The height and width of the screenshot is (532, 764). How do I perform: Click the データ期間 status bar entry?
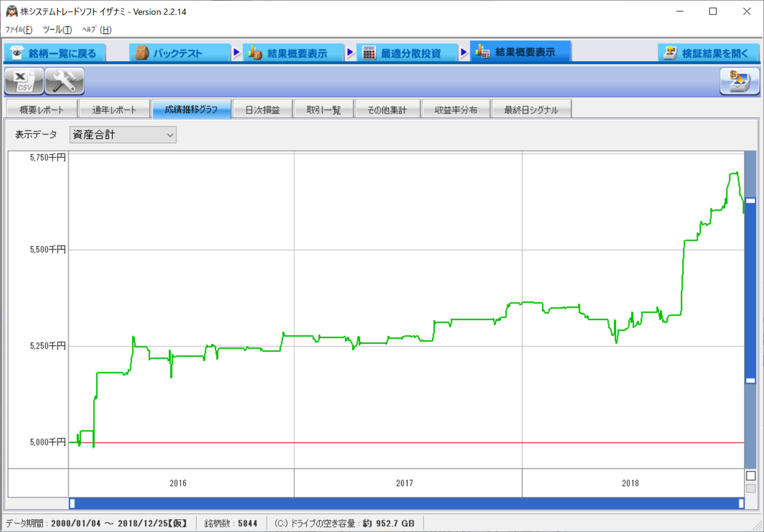pyautogui.click(x=96, y=524)
